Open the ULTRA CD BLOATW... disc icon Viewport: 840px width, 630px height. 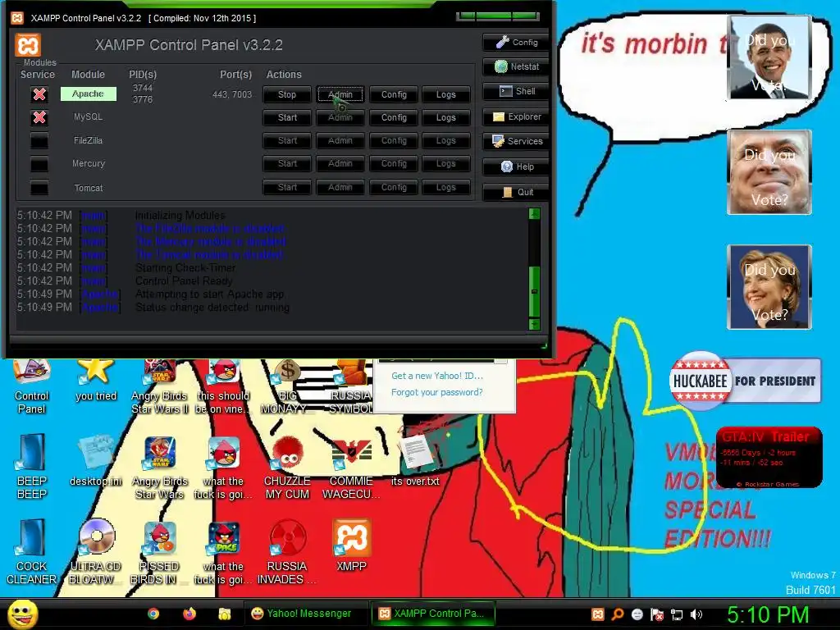tap(95, 552)
